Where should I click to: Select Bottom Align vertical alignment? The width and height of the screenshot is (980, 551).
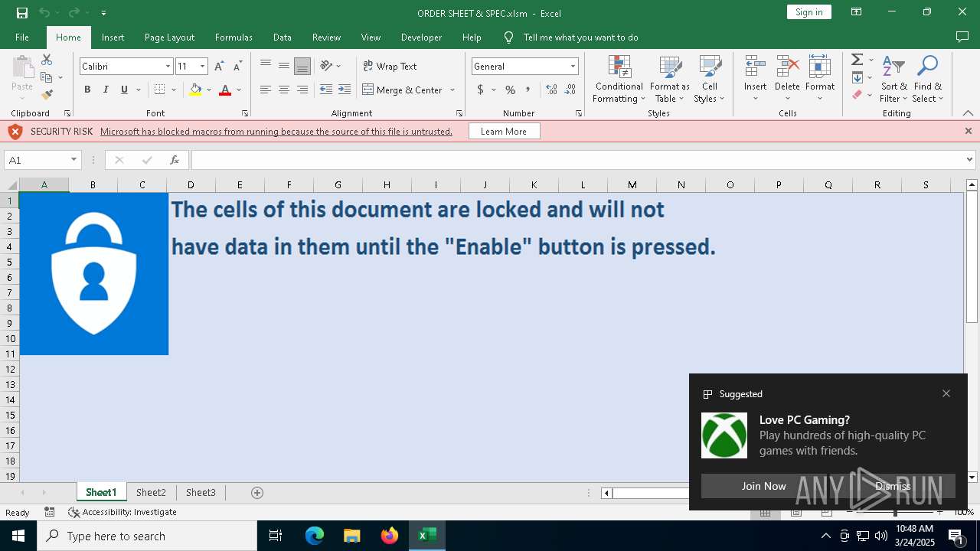[x=302, y=66]
